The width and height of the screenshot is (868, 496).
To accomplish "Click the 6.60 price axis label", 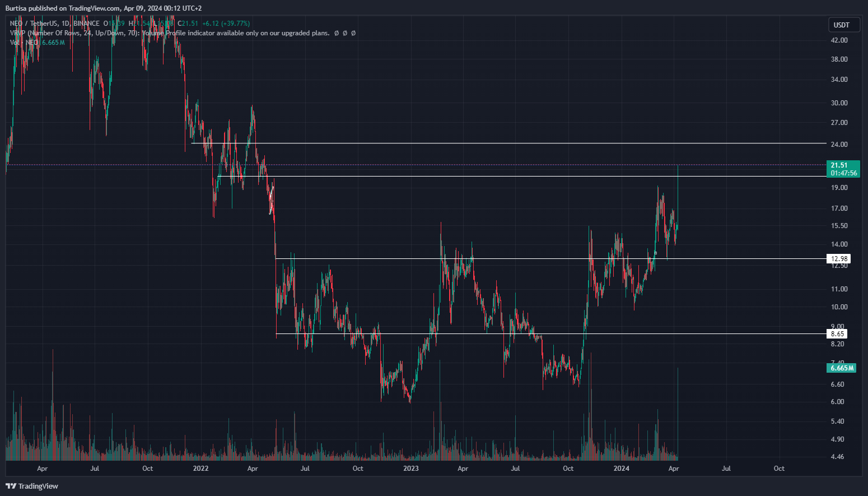I will point(837,384).
